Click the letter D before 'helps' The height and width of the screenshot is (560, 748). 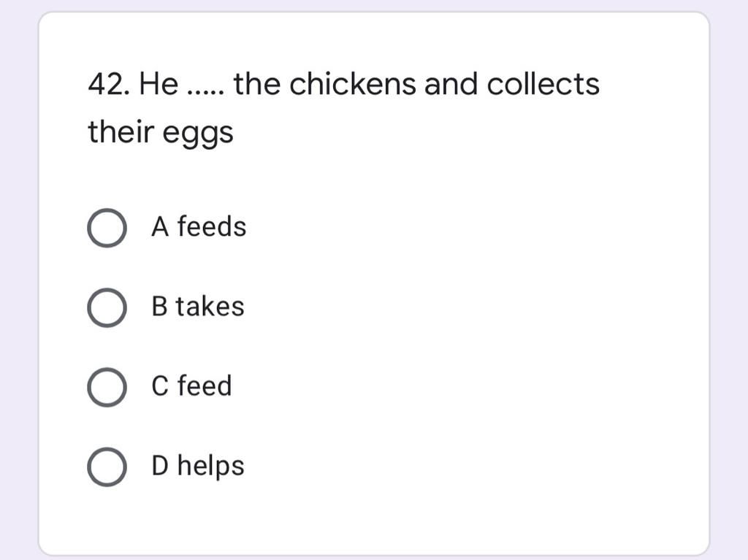tap(160, 466)
